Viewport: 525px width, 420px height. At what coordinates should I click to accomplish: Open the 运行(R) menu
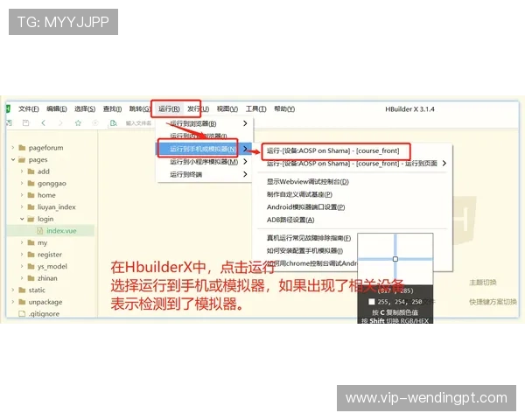pyautogui.click(x=169, y=108)
